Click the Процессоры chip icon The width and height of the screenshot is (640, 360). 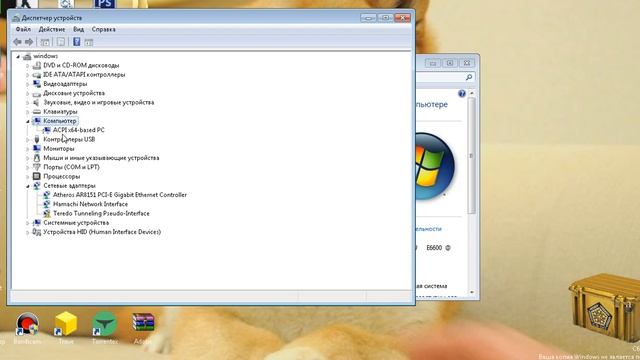pos(37,176)
